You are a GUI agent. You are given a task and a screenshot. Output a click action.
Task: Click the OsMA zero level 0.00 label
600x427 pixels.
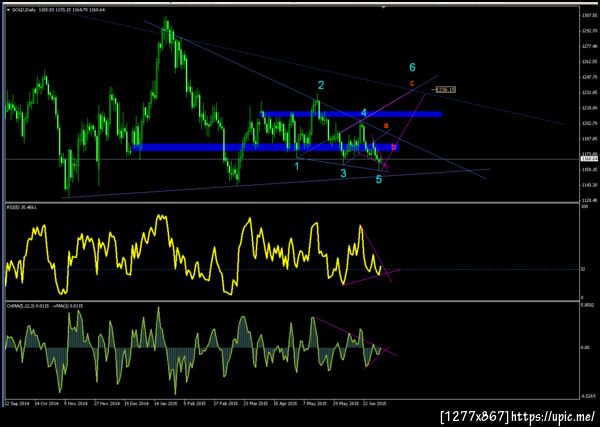[584, 347]
